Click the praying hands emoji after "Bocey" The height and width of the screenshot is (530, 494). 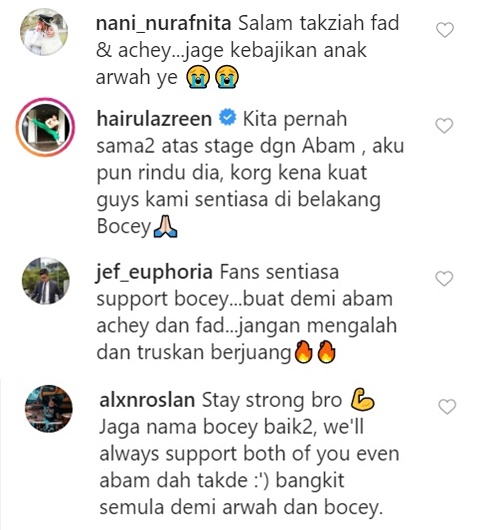point(165,226)
